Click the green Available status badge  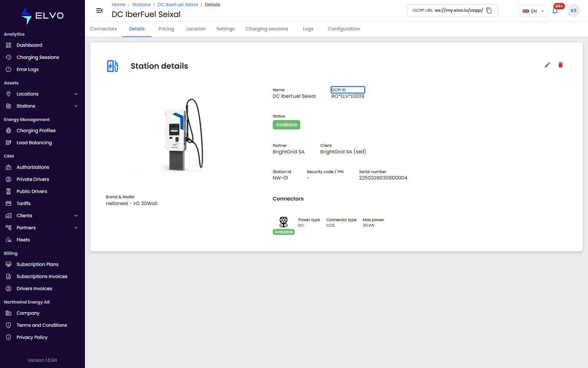click(286, 125)
